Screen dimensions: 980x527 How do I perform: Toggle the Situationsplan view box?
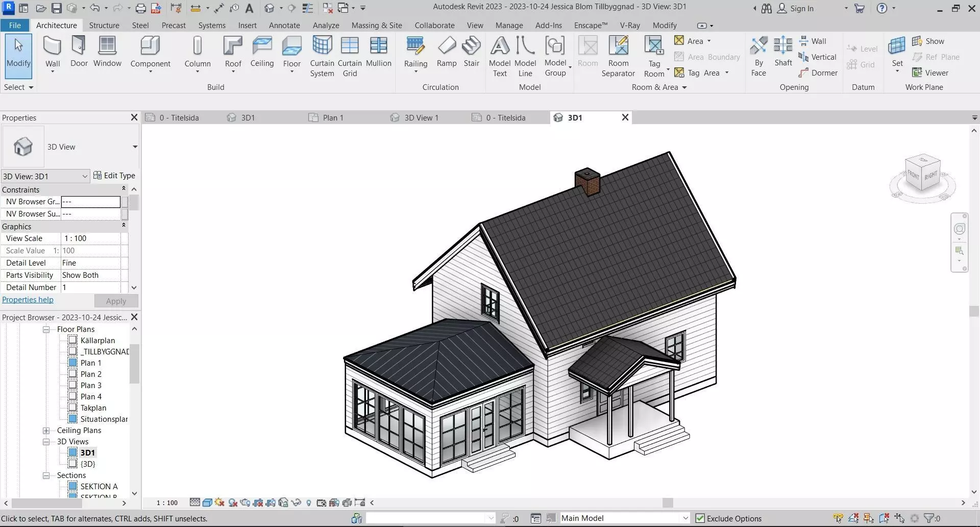(x=72, y=419)
